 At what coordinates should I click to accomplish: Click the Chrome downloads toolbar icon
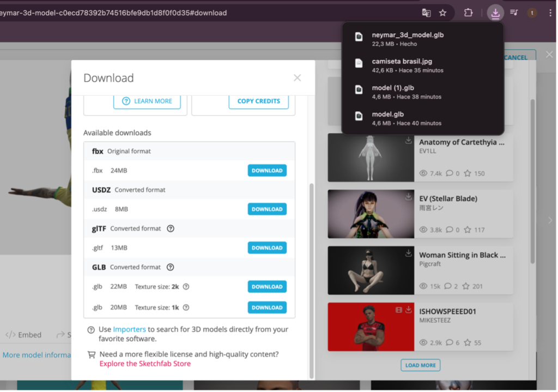(x=496, y=13)
